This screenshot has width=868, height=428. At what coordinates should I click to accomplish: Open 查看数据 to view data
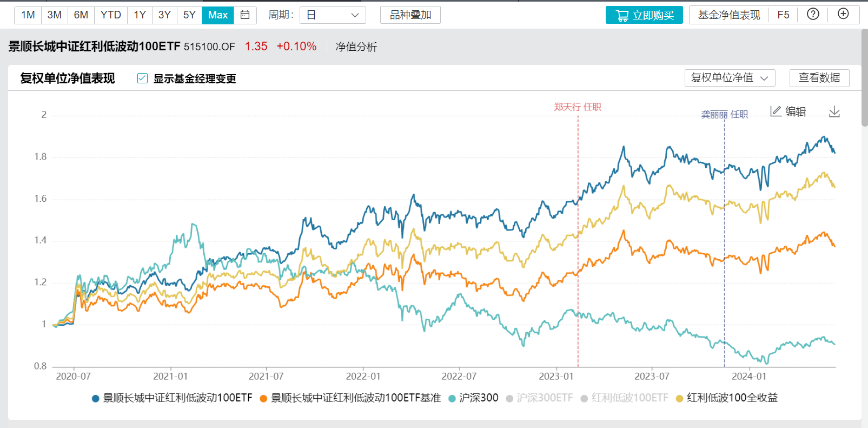pos(819,78)
